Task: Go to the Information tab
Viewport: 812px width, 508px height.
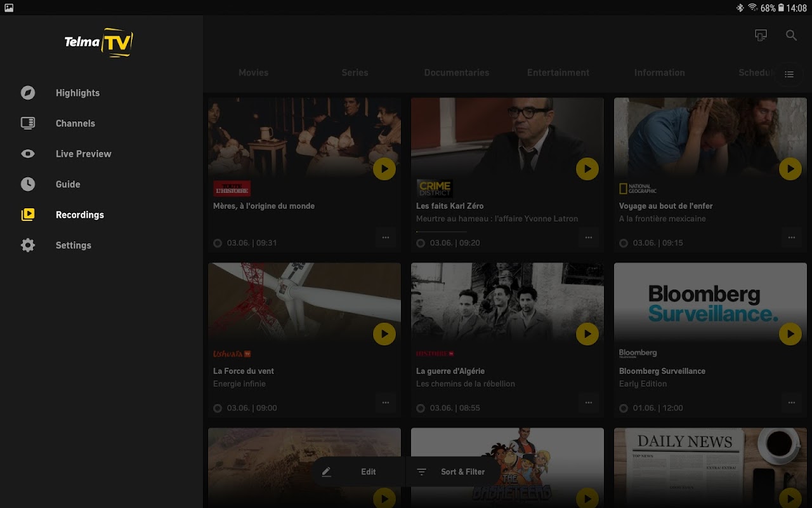Action: [660, 73]
